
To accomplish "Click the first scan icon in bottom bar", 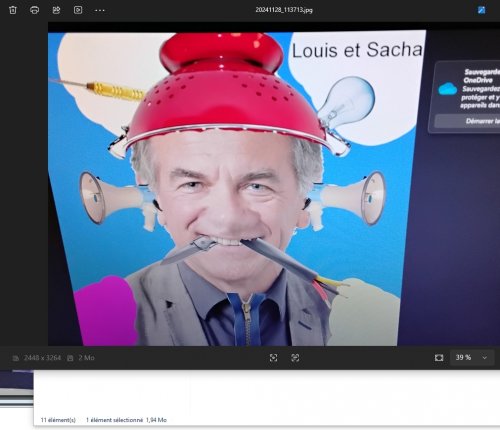I will click(273, 358).
